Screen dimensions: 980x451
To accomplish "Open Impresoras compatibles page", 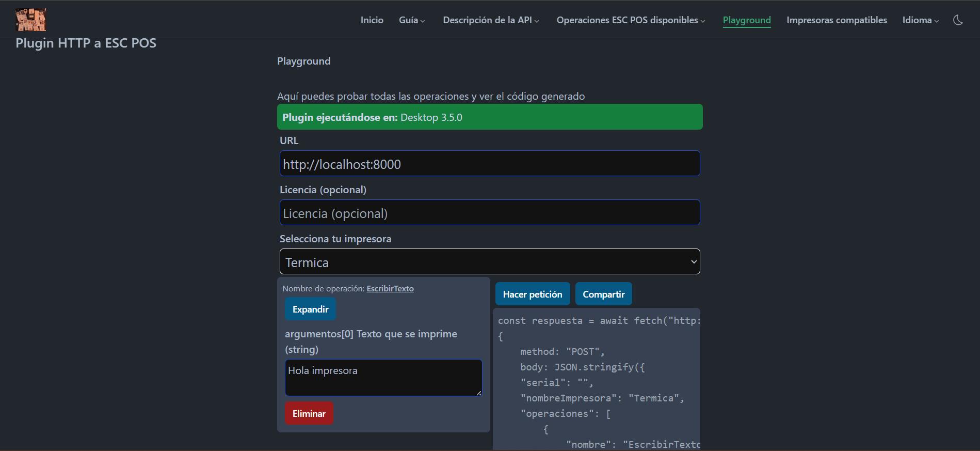I will 837,20.
